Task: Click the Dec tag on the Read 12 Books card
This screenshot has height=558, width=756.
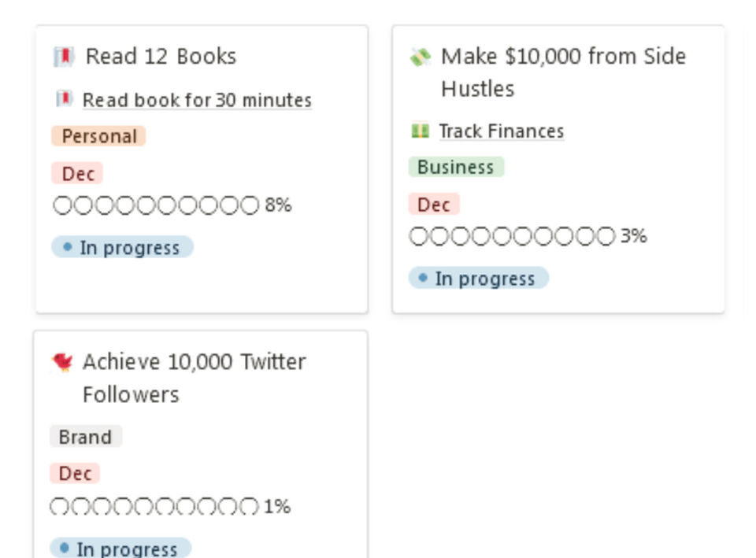Action: click(x=77, y=173)
